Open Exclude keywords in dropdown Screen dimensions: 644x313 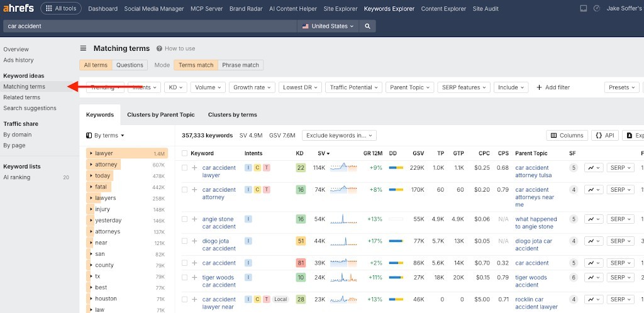(339, 135)
